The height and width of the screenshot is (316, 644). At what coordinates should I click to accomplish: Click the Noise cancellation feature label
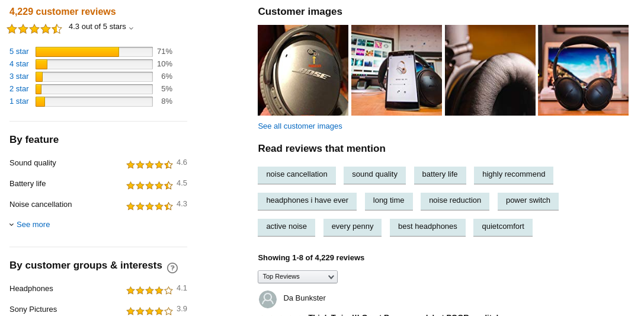[41, 205]
